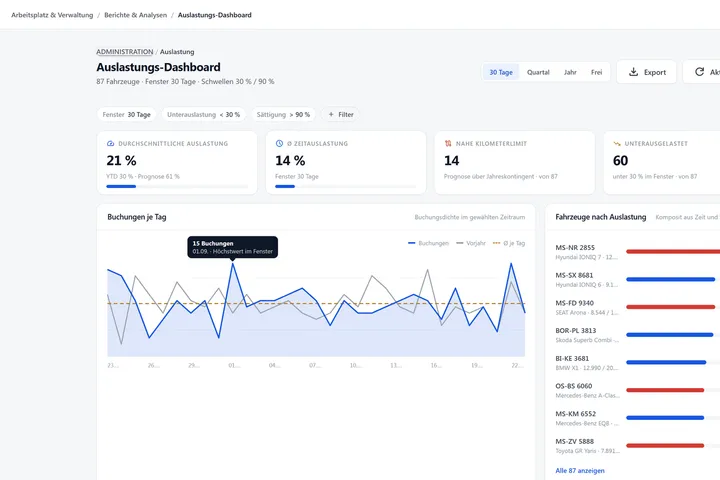This screenshot has height=480, width=720.
Task: Click the refresh arrow icon
Action: point(699,72)
